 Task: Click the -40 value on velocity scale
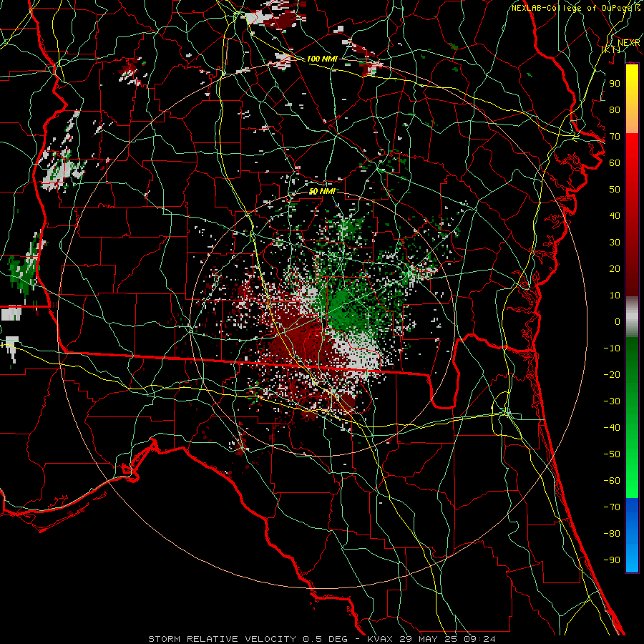click(612, 428)
